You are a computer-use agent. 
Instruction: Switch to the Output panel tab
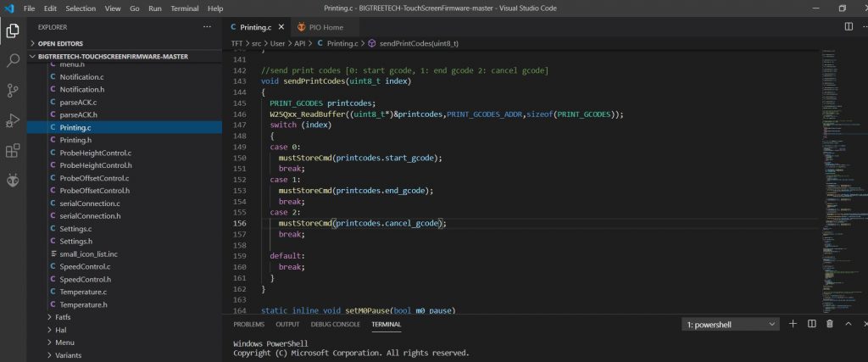287,325
